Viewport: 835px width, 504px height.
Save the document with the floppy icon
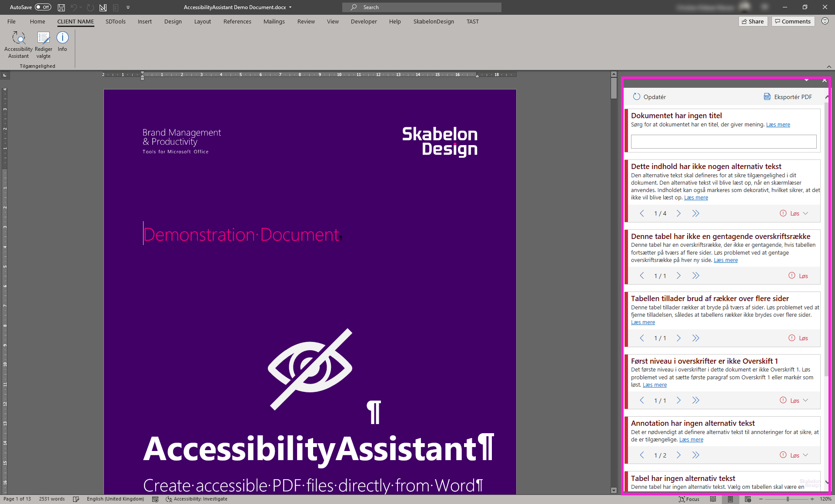(x=61, y=7)
